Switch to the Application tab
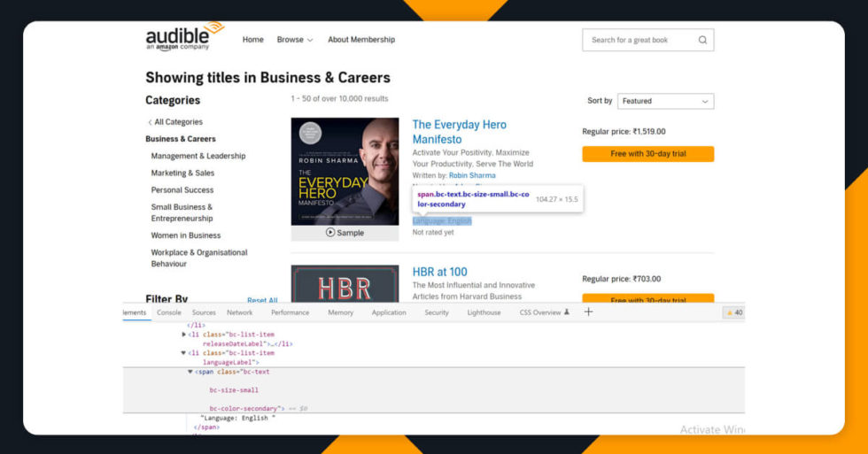 pyautogui.click(x=389, y=312)
